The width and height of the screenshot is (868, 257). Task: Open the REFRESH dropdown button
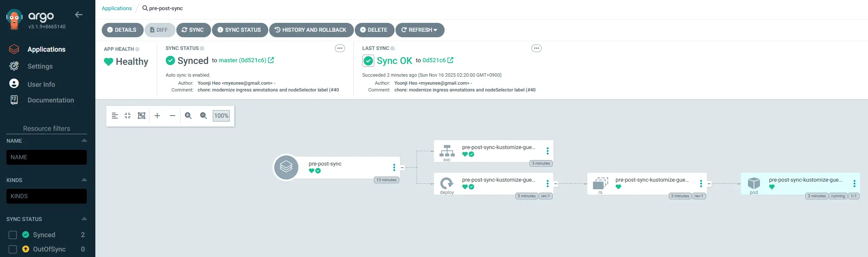(420, 30)
